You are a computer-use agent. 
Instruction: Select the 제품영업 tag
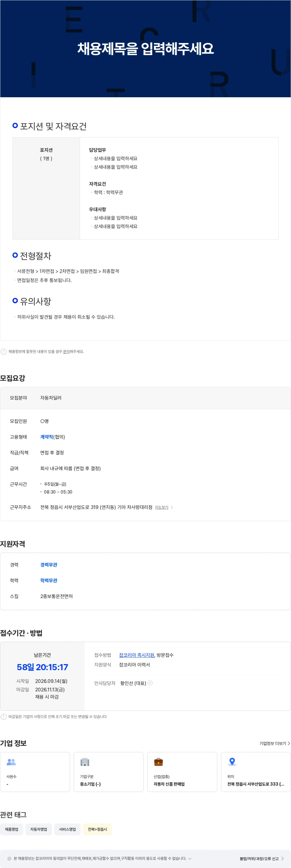pos(12,829)
